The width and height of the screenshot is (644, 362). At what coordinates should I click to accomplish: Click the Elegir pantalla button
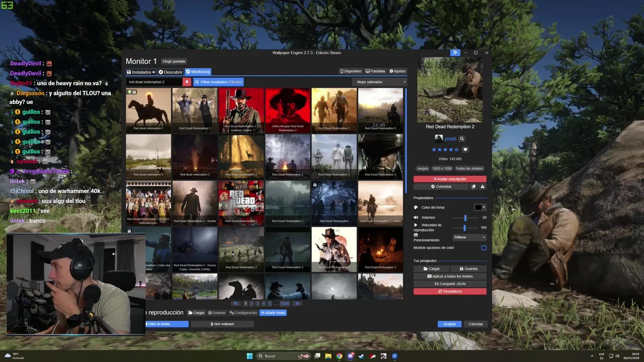(x=174, y=61)
